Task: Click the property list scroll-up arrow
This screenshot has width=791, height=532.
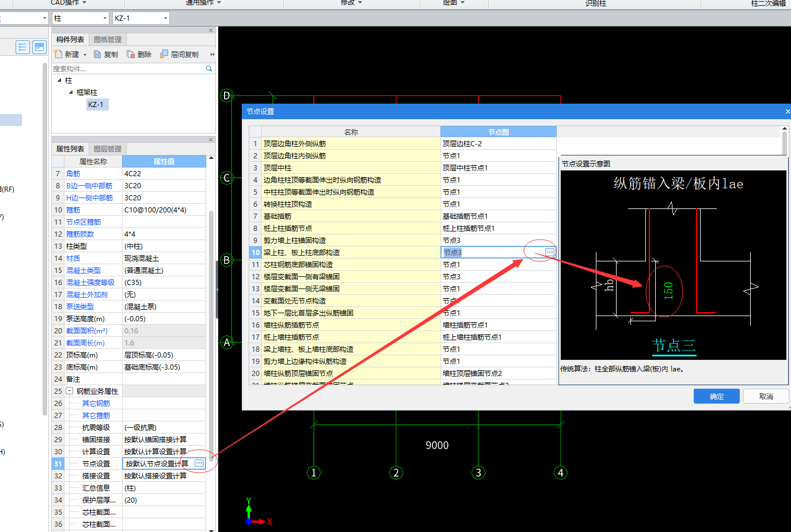Action: (211, 158)
